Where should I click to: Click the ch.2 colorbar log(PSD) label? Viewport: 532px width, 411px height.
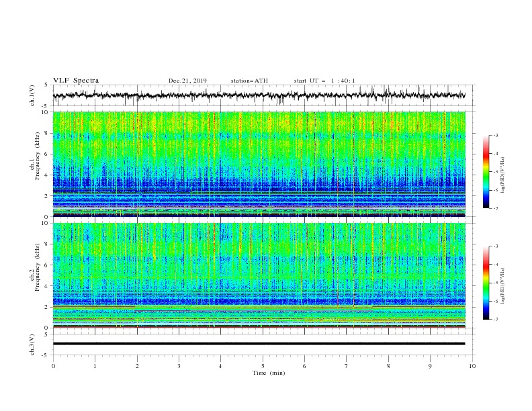(503, 285)
